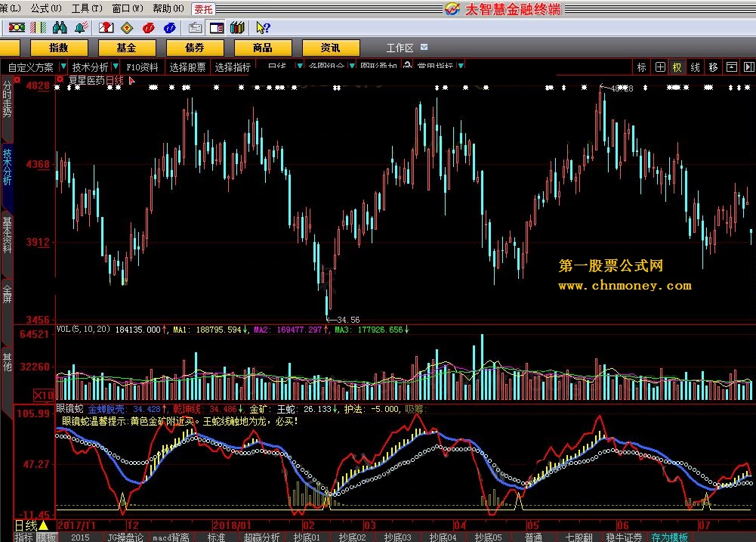Open the binoculars search tool

(x=60, y=28)
